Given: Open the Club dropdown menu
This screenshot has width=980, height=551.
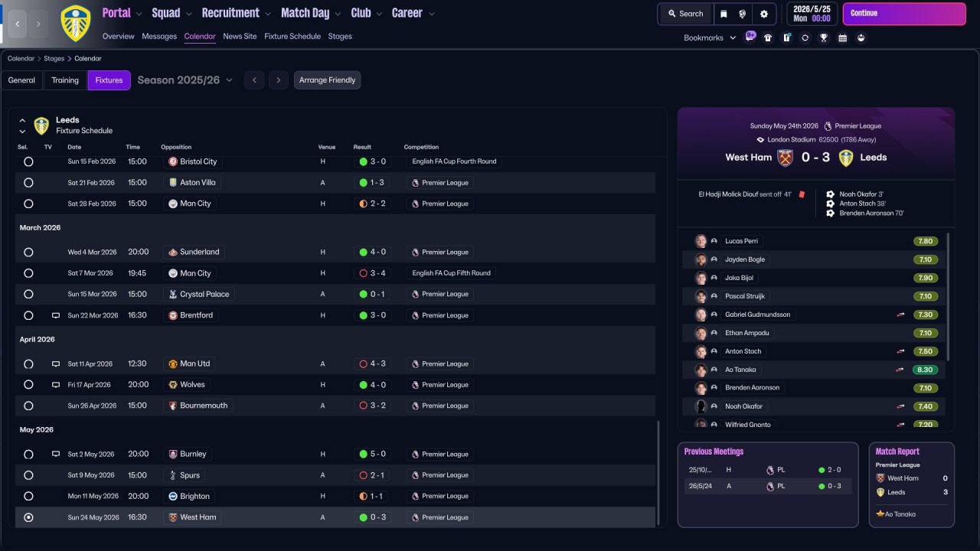Looking at the screenshot, I should point(366,13).
